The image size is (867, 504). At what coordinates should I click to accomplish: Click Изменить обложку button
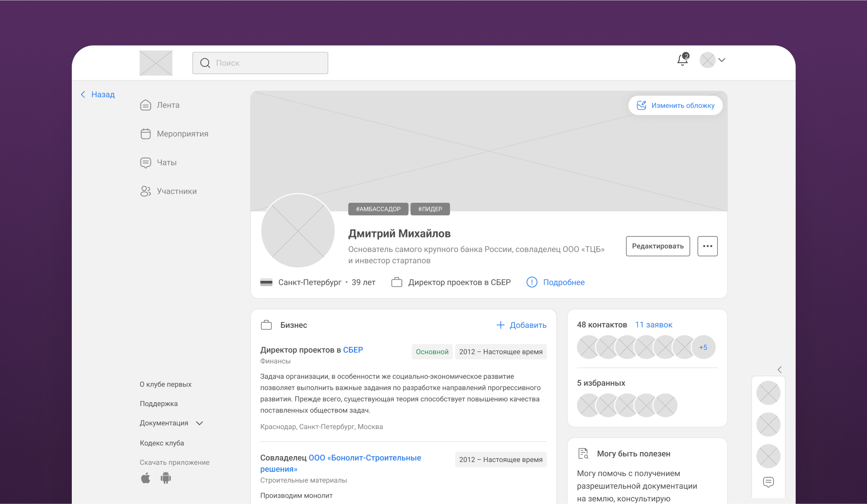coord(675,106)
